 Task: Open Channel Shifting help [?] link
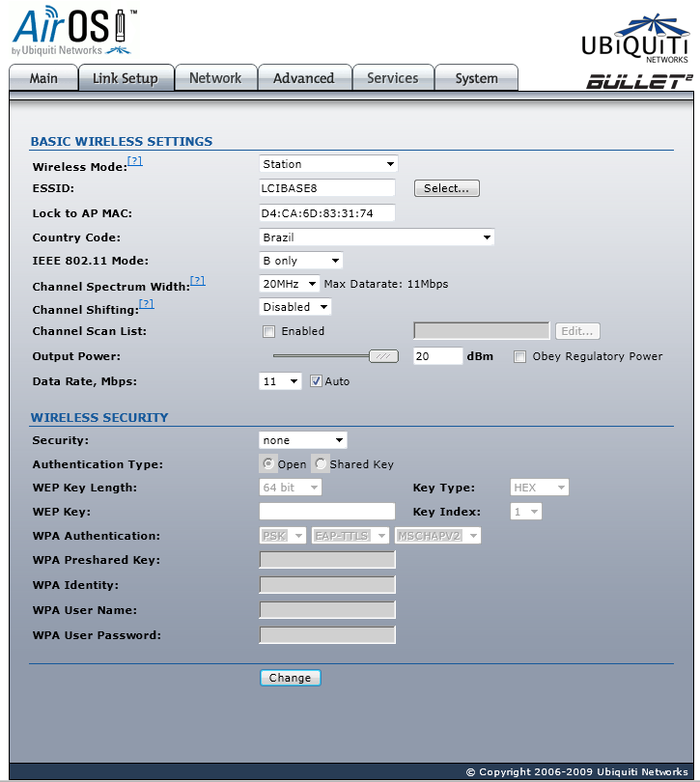146,304
